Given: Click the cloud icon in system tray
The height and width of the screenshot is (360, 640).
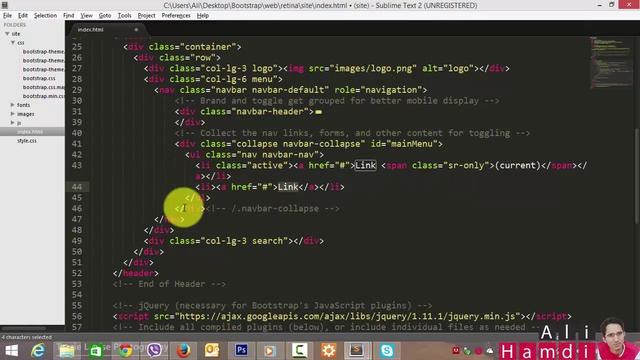Looking at the screenshot, I should [x=489, y=351].
